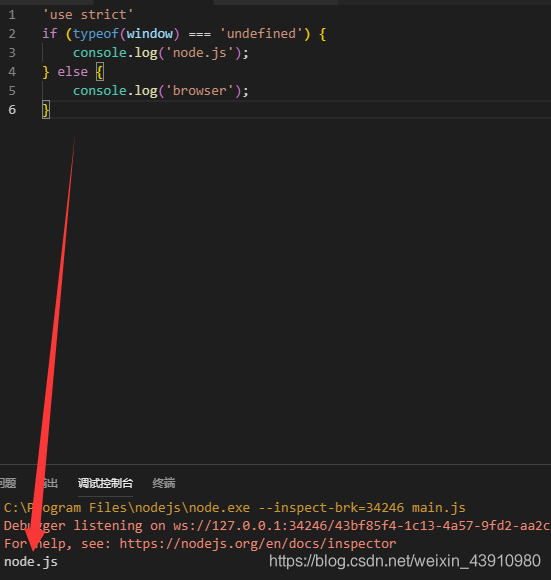
Task: Place cursor at closing brace on line 6
Action: [46, 110]
